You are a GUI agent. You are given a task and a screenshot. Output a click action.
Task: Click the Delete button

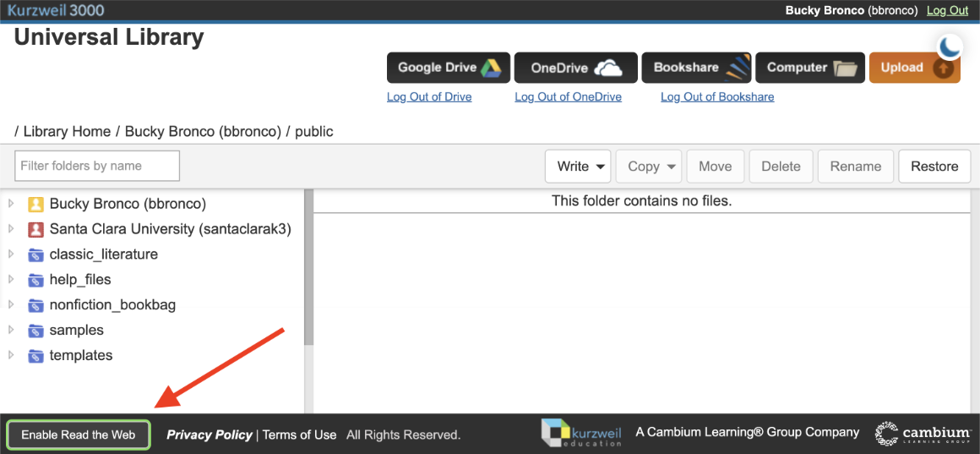click(x=781, y=167)
